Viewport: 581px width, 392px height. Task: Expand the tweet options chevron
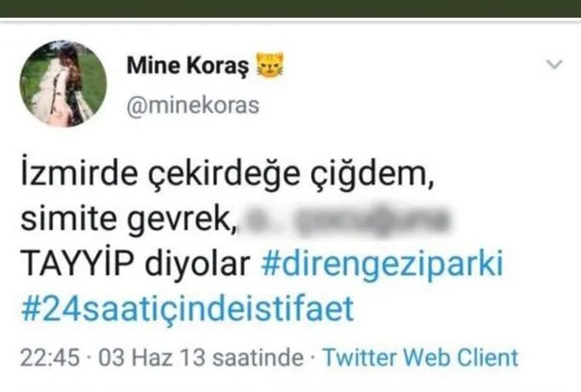[555, 64]
